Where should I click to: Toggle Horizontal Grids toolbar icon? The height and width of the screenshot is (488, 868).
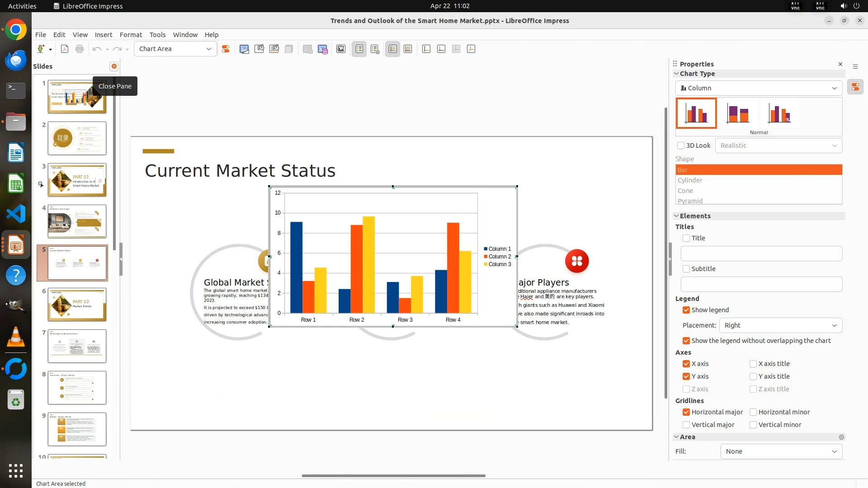[392, 49]
